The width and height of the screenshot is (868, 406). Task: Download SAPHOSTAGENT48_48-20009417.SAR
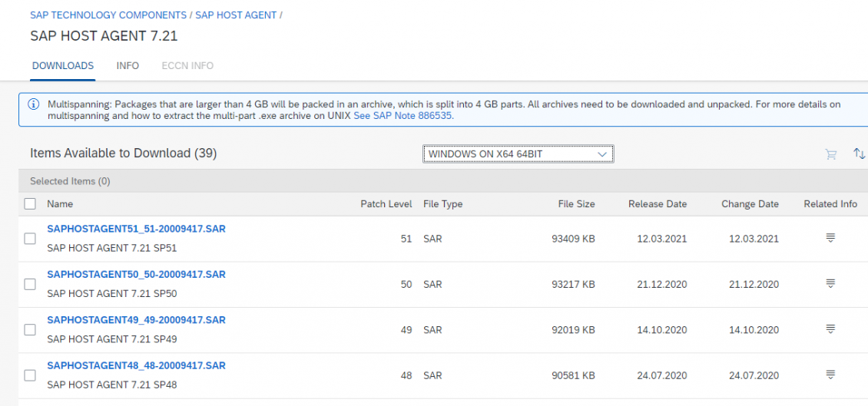[136, 365]
